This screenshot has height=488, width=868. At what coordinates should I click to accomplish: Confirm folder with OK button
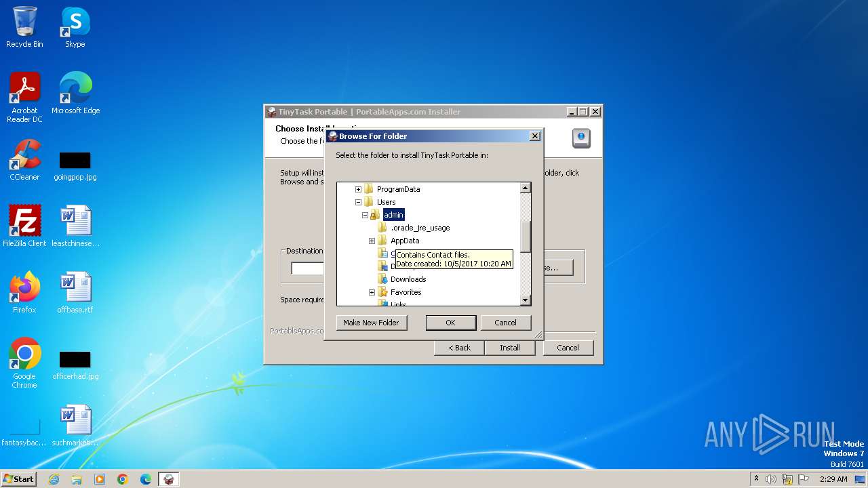(450, 323)
